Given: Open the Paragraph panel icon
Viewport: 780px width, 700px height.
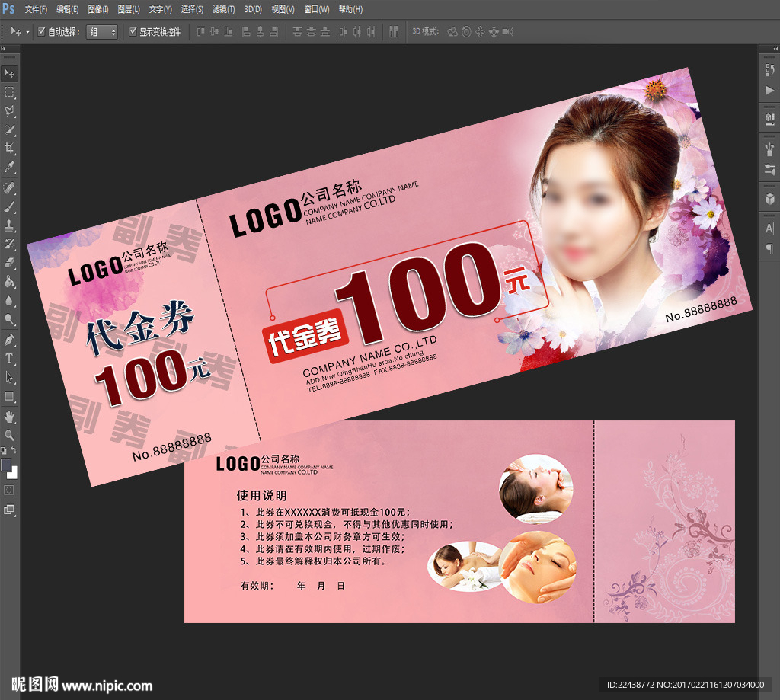Looking at the screenshot, I should point(769,248).
